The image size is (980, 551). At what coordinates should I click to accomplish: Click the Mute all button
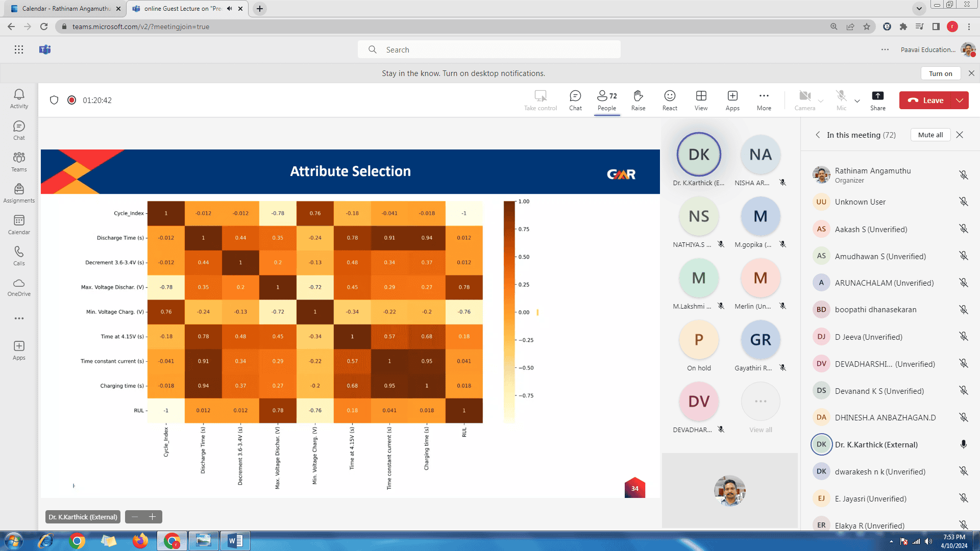(930, 135)
